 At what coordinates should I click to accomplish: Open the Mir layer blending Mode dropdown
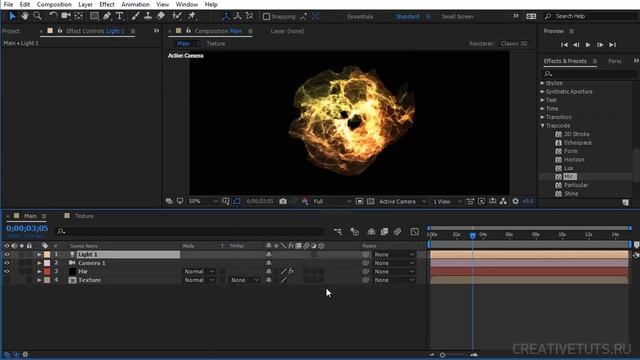[x=199, y=271]
